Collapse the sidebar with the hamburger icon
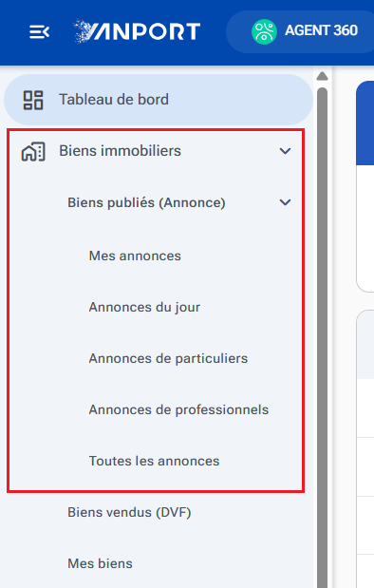Image resolution: width=374 pixels, height=588 pixels. (x=39, y=32)
